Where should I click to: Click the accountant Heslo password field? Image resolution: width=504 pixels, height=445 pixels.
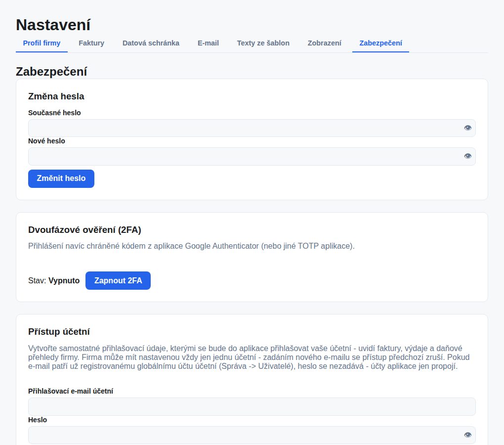252,435
